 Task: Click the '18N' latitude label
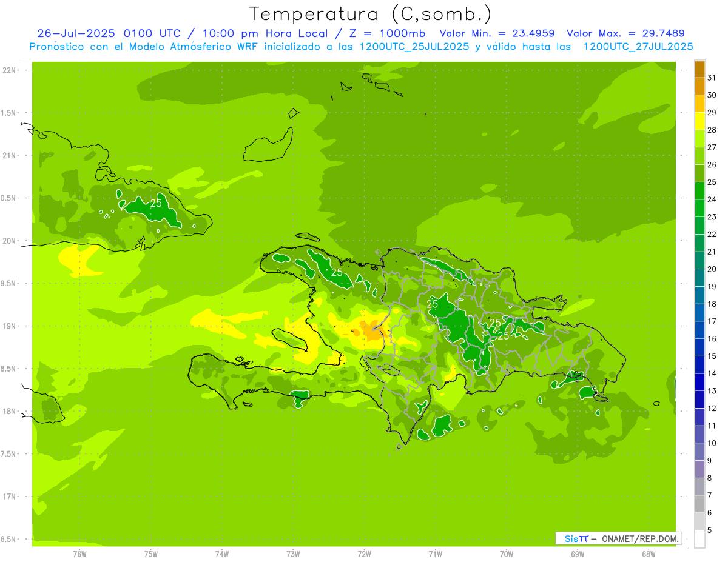click(x=10, y=412)
